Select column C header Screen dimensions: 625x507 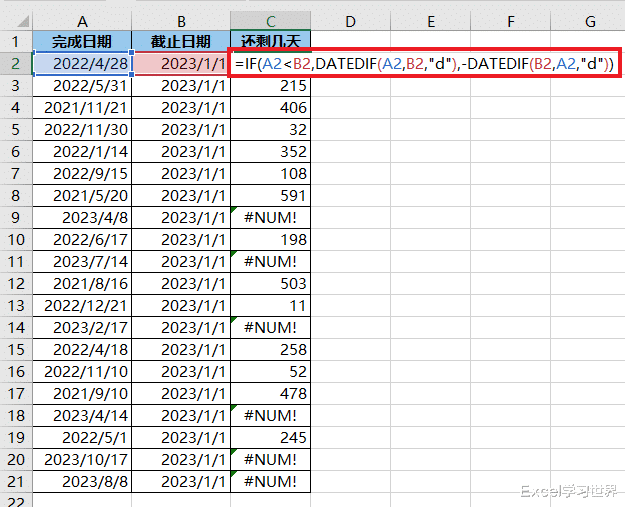pos(271,21)
